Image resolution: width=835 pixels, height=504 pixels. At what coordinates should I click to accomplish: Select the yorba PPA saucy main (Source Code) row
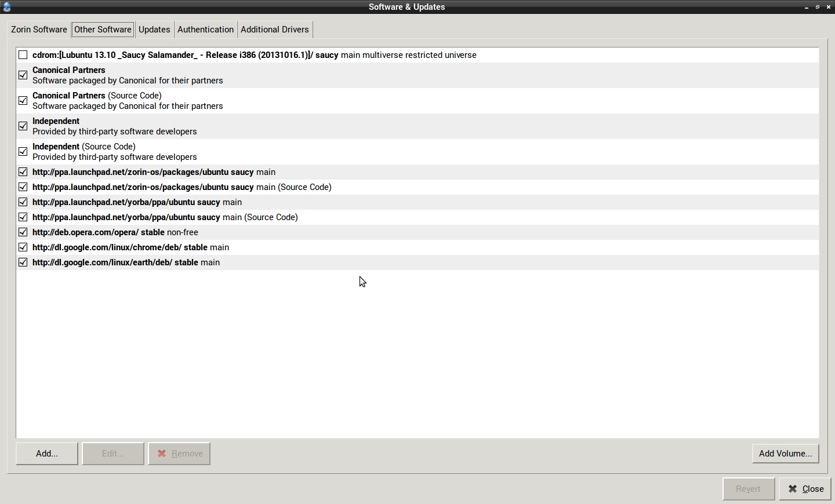coord(165,217)
